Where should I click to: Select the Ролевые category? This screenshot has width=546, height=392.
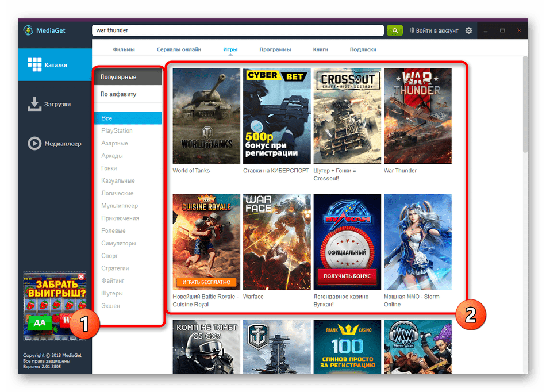pos(113,231)
